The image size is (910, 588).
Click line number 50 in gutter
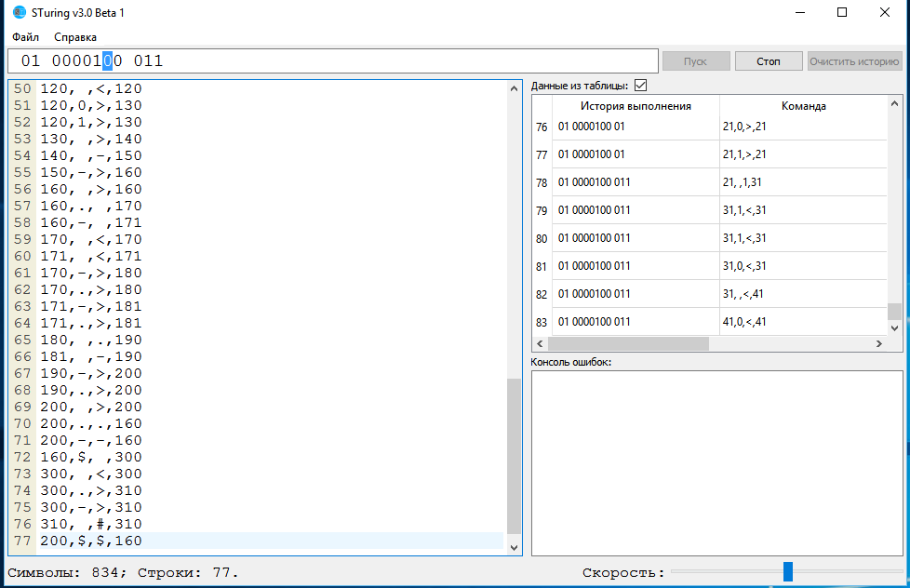[22, 88]
